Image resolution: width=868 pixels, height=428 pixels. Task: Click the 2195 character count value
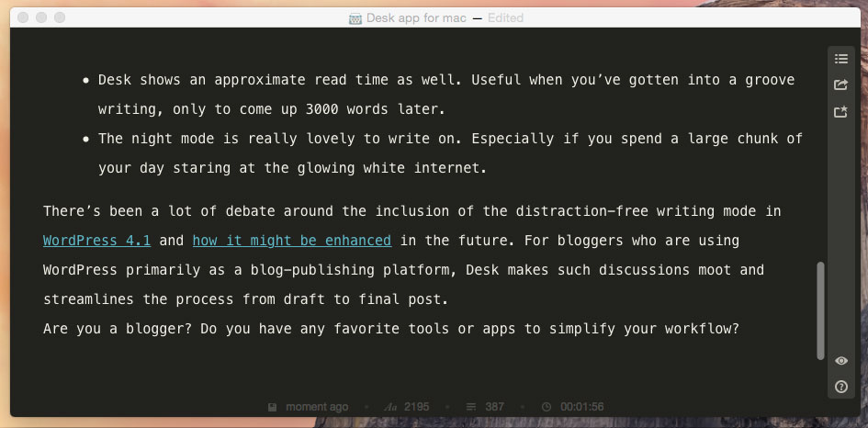pyautogui.click(x=417, y=407)
